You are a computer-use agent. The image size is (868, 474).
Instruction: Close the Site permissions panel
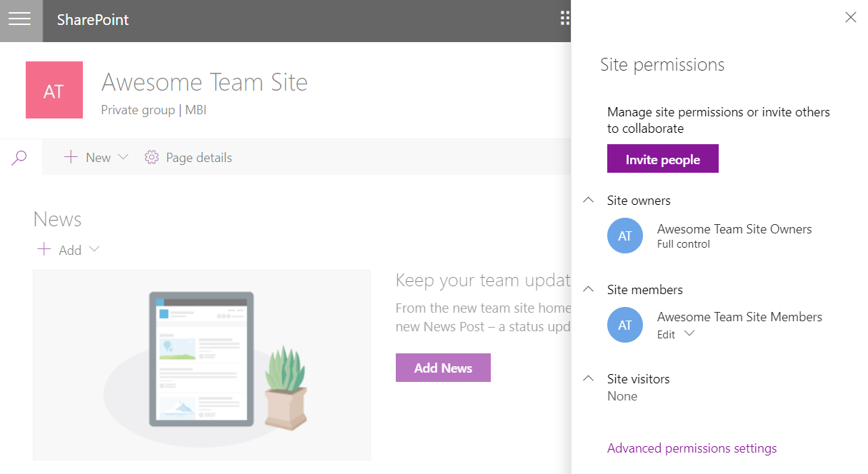(x=850, y=18)
